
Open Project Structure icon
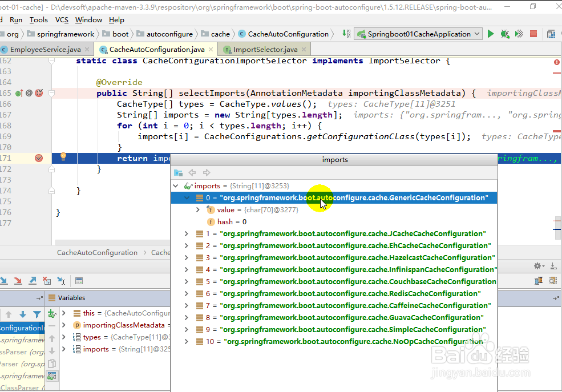(x=551, y=34)
